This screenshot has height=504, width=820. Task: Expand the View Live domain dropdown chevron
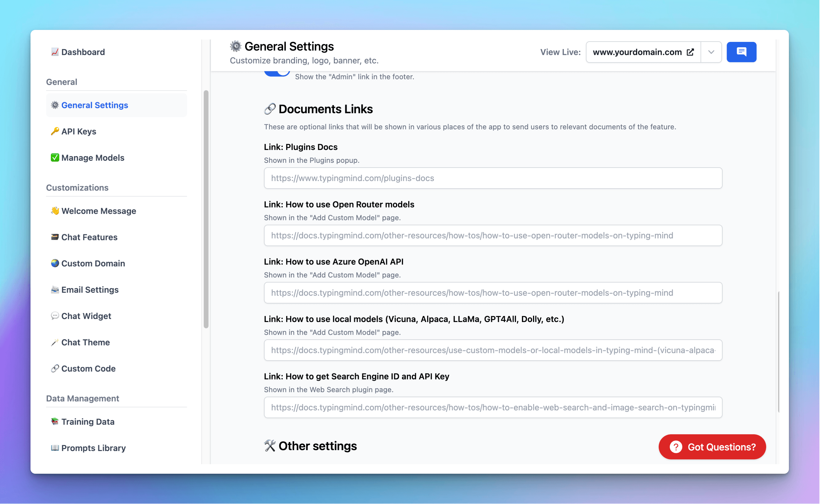[711, 52]
